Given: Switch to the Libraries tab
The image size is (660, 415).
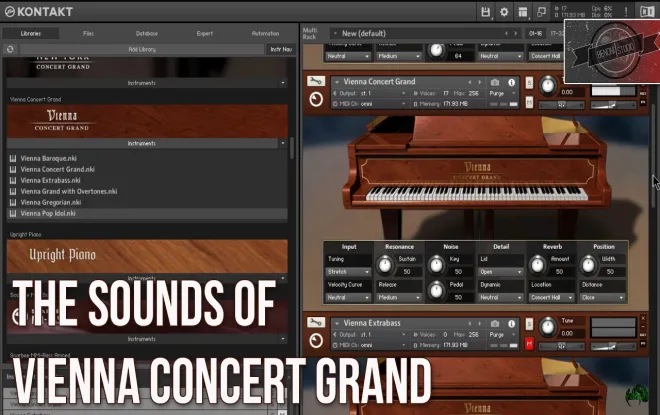Looking at the screenshot, I should (x=31, y=33).
